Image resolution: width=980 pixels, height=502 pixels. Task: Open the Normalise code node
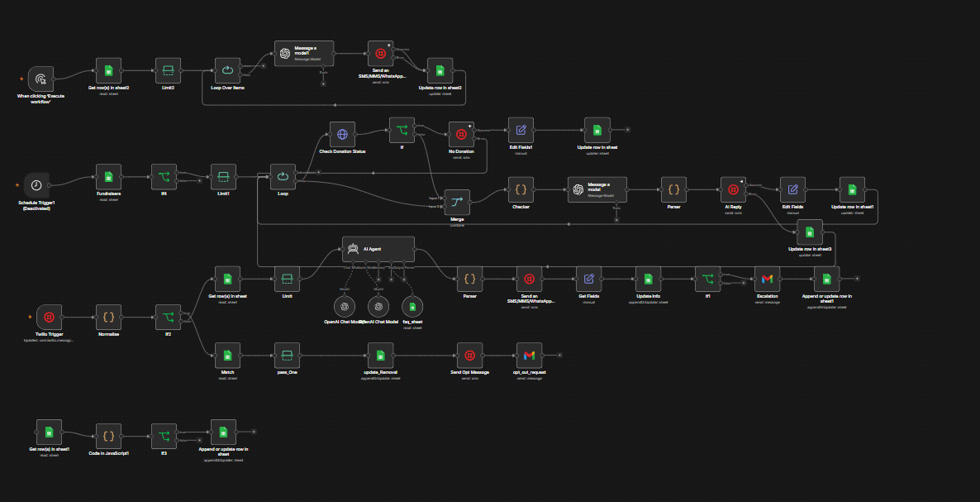pyautogui.click(x=108, y=317)
